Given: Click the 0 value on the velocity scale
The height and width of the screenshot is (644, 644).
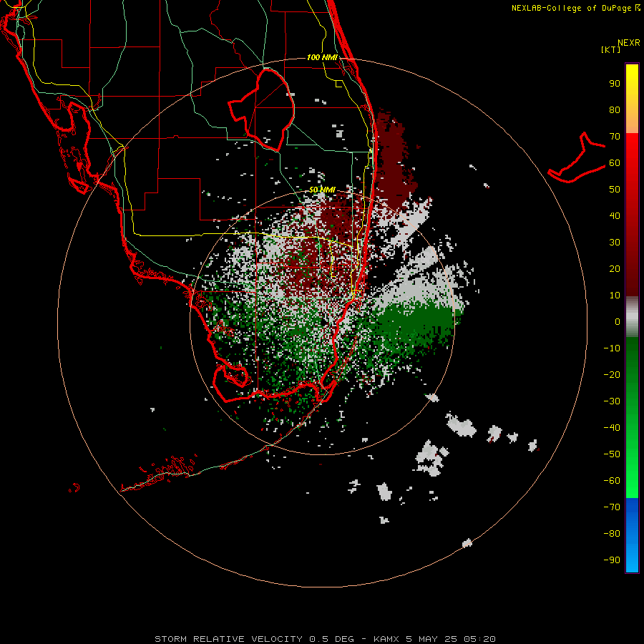Looking at the screenshot, I should pos(618,322).
